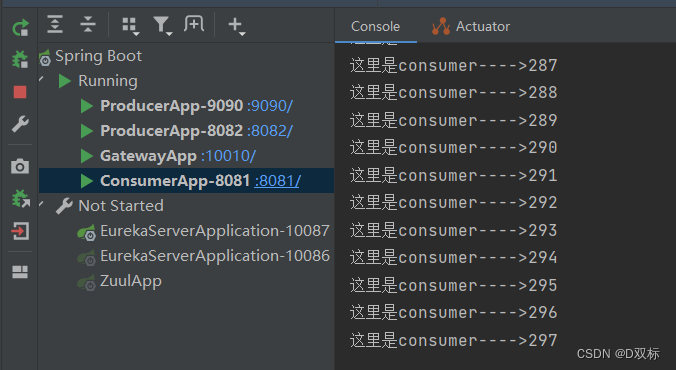Select ZuulApp configuration
Screen dimensions: 676x370
[x=131, y=281]
